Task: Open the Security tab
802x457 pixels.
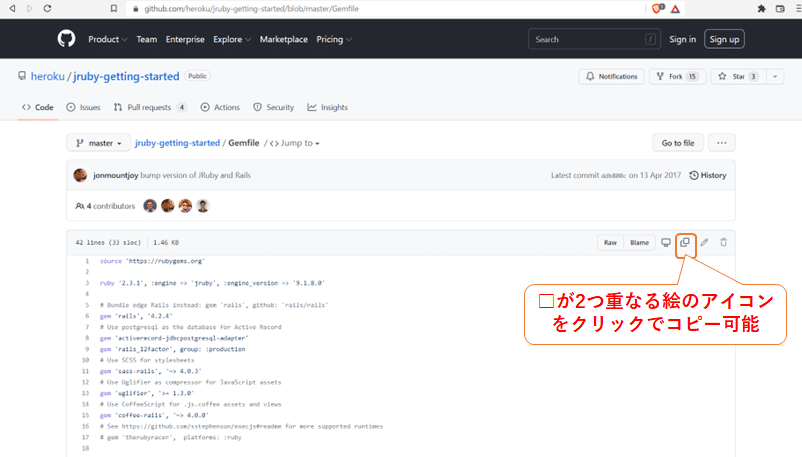Action: 274,107
